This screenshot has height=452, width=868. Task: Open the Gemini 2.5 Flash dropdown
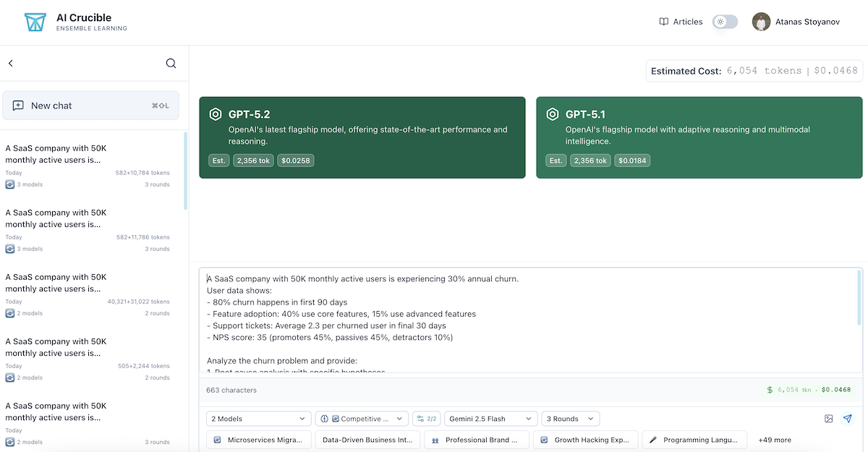click(x=490, y=419)
